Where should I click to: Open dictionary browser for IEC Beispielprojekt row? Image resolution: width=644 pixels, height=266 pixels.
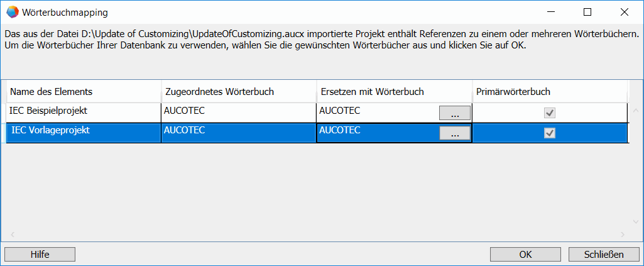454,113
